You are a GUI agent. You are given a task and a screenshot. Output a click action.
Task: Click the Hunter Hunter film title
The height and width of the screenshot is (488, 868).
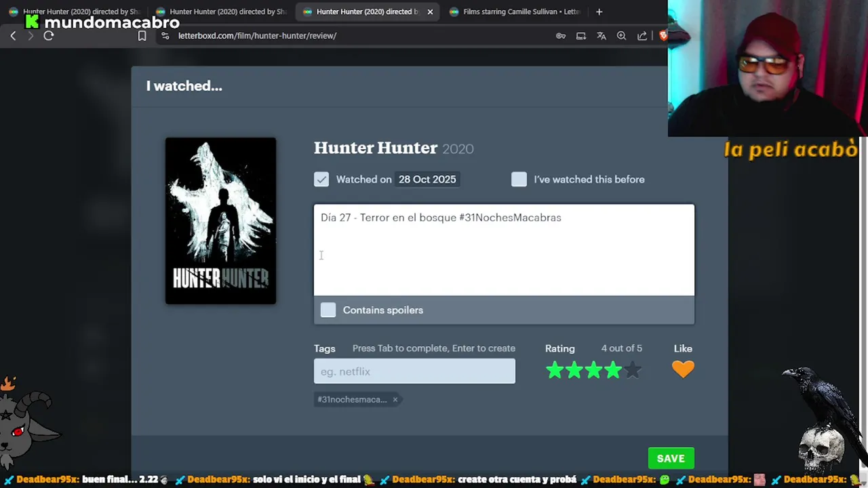(376, 148)
